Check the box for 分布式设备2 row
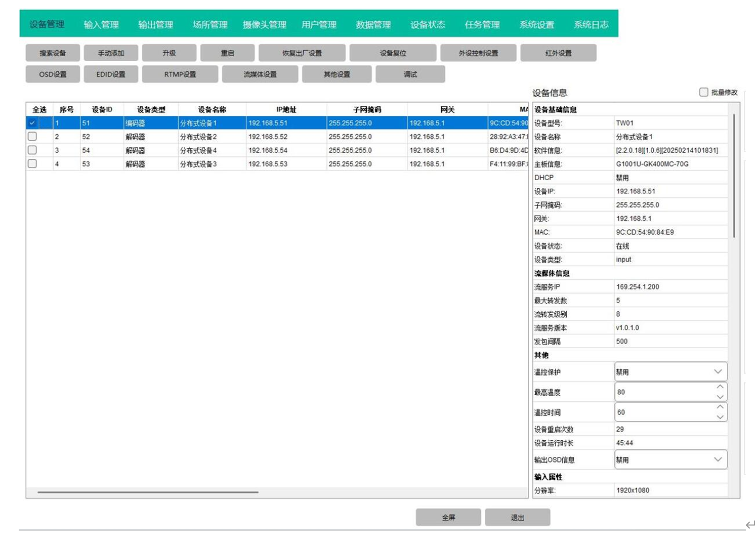Image resolution: width=756 pixels, height=543 pixels. [32, 137]
